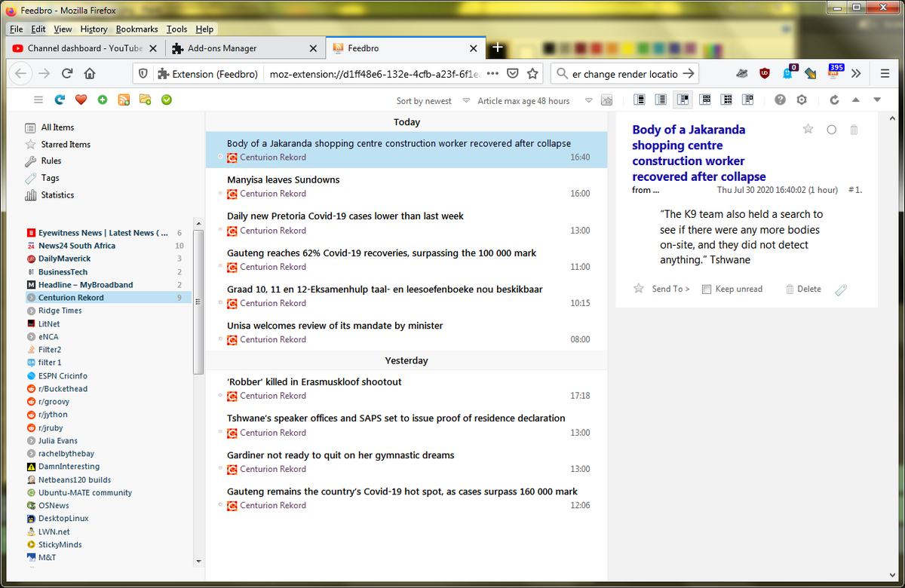The height and width of the screenshot is (588, 905).
Task: Reload all feeds with the blue refresh icon
Action: pos(60,100)
